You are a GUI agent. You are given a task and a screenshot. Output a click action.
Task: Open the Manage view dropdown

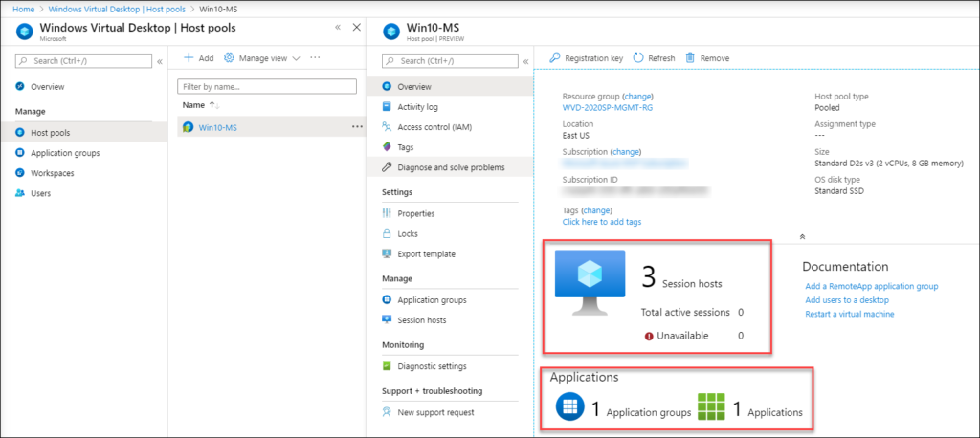pyautogui.click(x=262, y=58)
